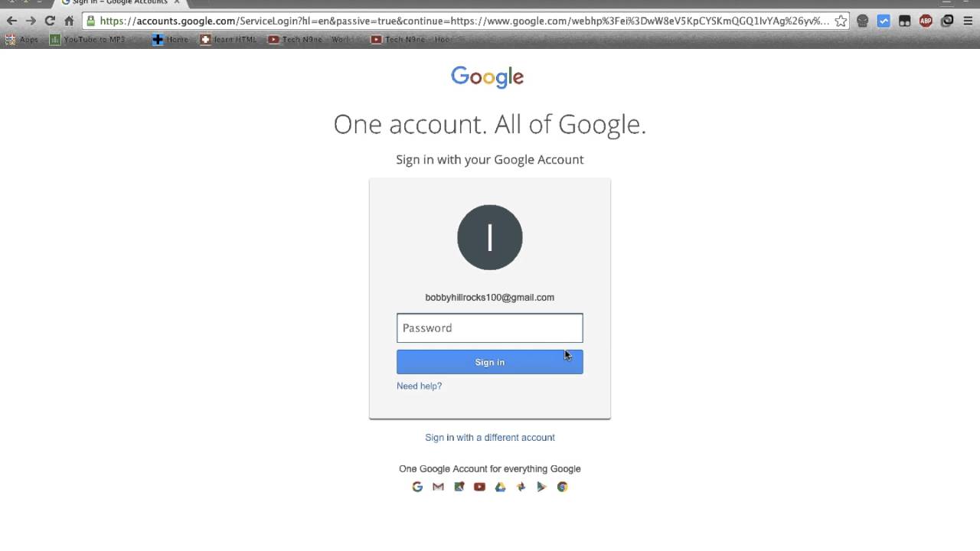Go to the browser home page icon
The height and width of the screenshot is (551, 980).
(69, 21)
